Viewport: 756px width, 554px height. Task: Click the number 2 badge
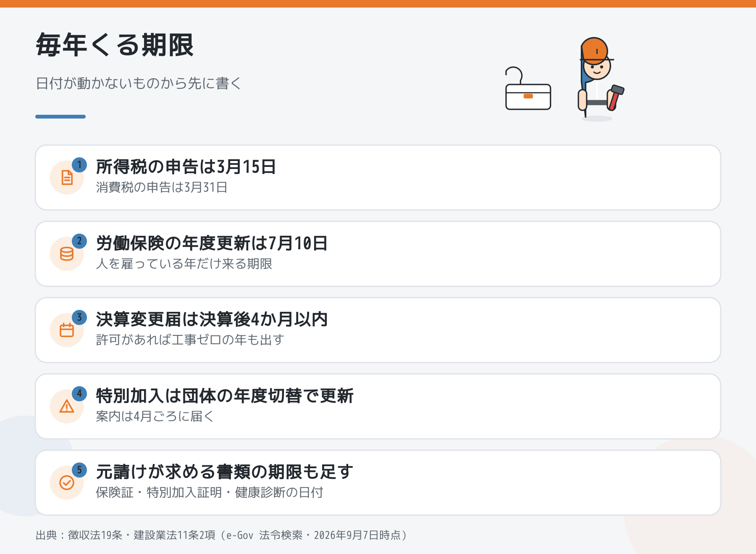point(79,241)
